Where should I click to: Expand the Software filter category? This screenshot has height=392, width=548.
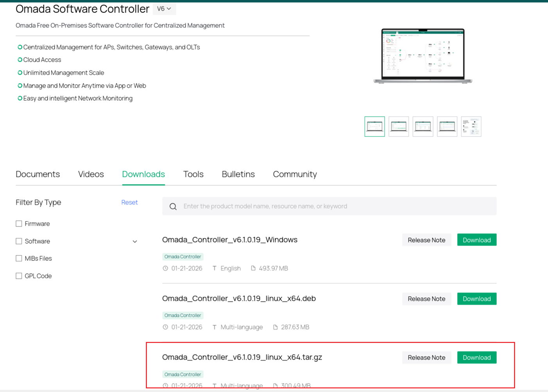click(135, 241)
